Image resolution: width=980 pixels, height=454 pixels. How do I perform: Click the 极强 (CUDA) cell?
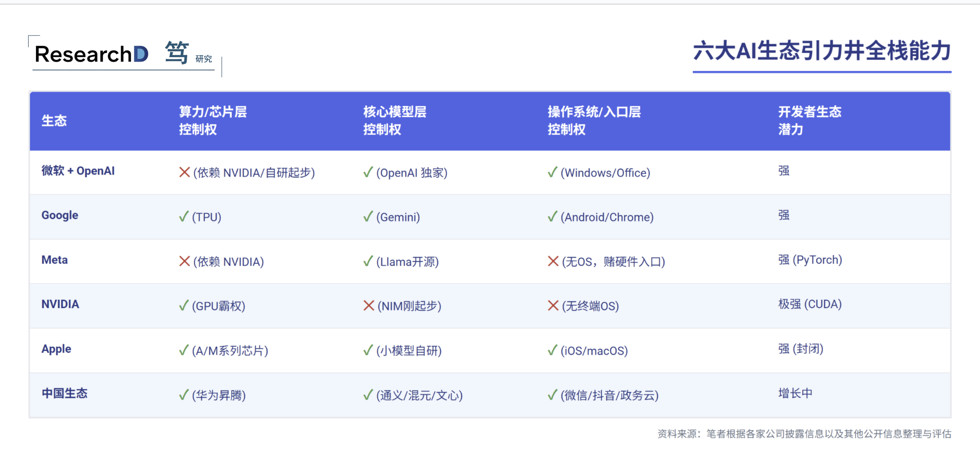(810, 304)
